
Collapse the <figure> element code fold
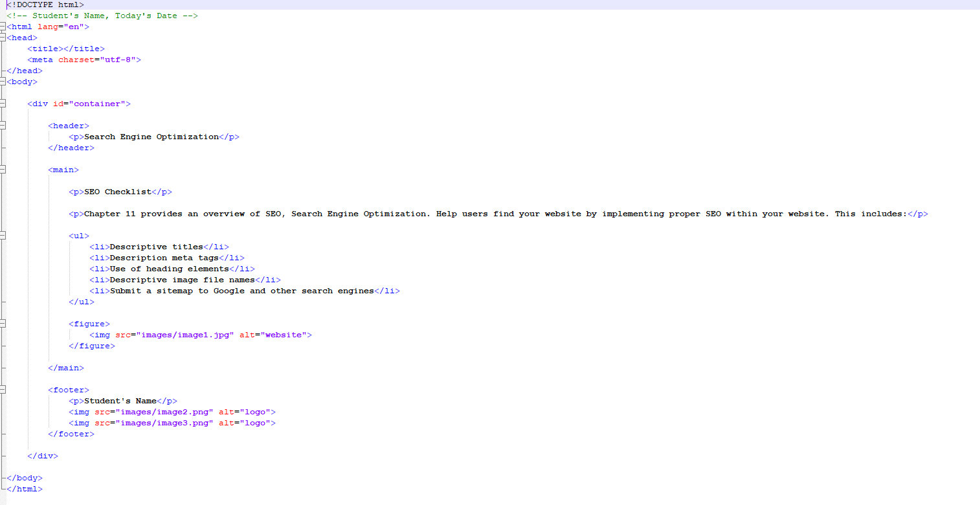pos(3,324)
